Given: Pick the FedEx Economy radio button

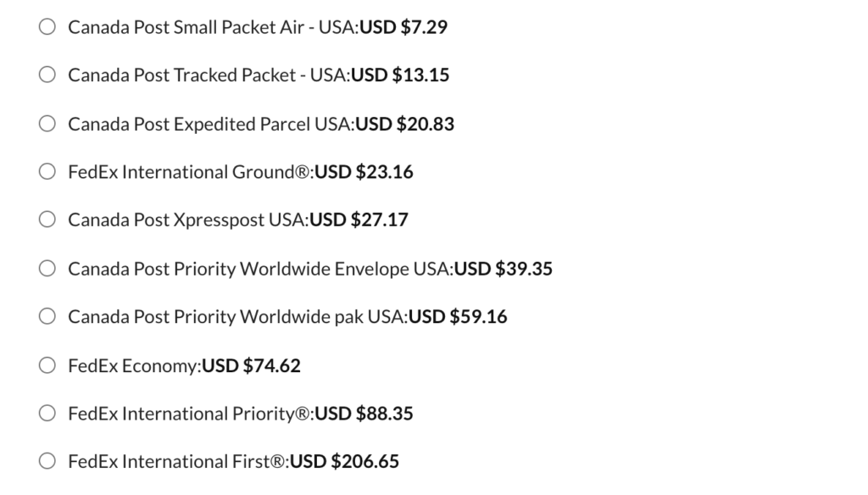Looking at the screenshot, I should [x=47, y=365].
